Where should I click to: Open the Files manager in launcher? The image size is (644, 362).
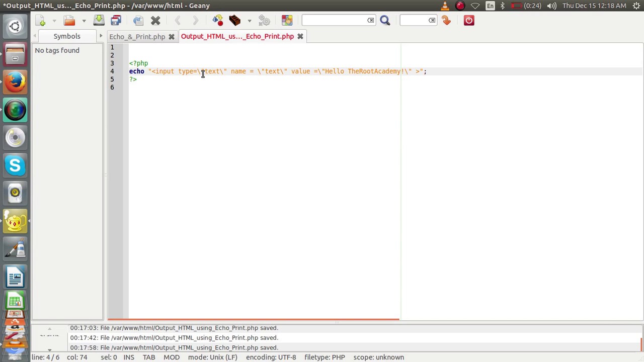[x=15, y=54]
